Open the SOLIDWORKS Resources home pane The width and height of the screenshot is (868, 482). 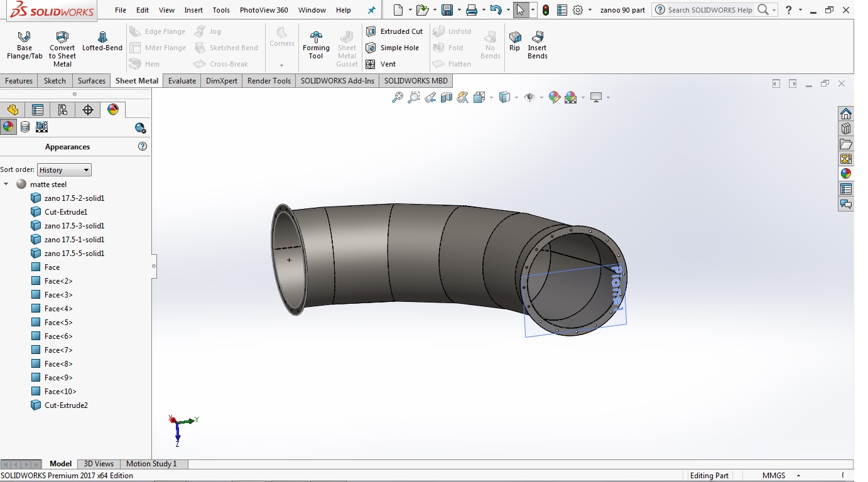pos(846,114)
